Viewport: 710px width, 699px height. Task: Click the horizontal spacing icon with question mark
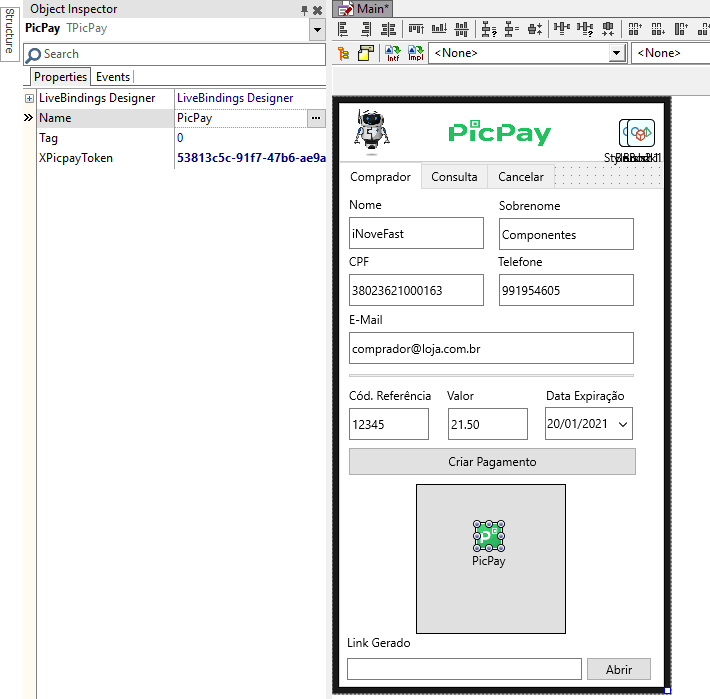(585, 29)
